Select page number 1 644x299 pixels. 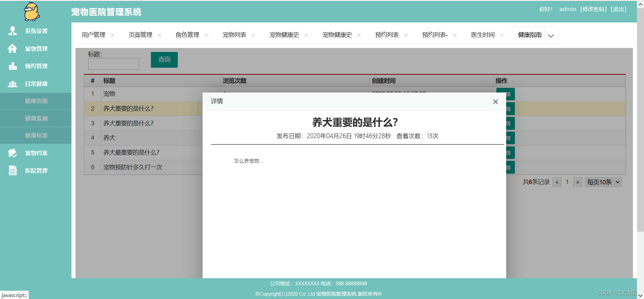click(x=567, y=182)
